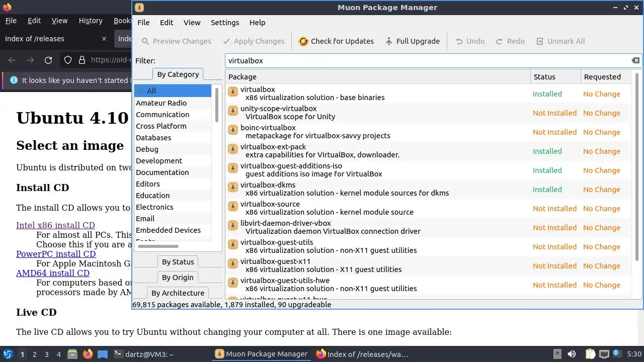Open the Edit menu in Muon
644x362 pixels.
[167, 23]
